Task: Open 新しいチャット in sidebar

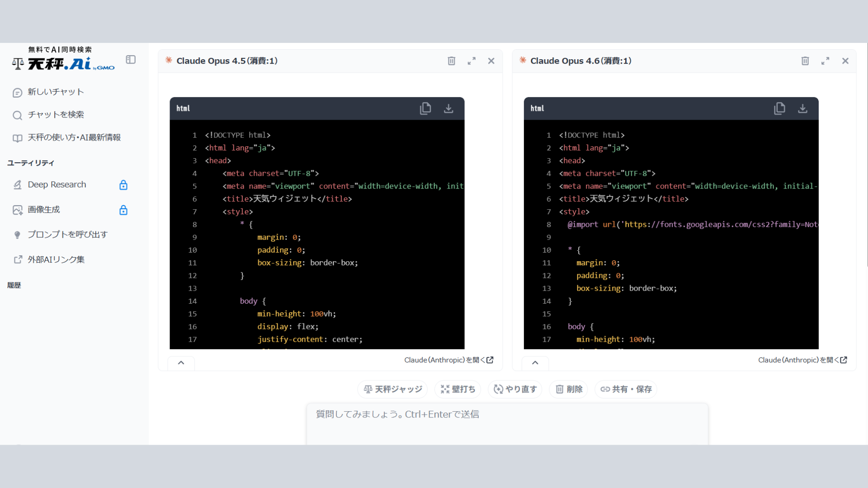Action: 56,92
